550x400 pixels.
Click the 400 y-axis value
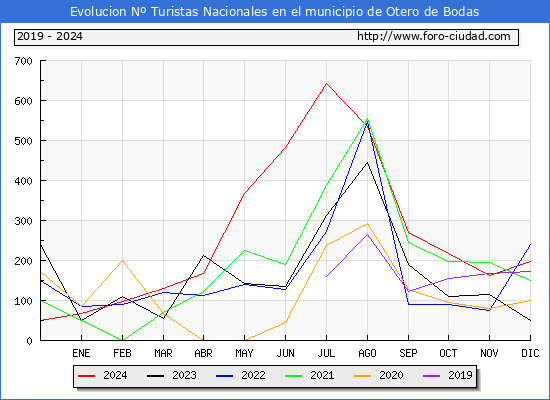[x=24, y=181]
